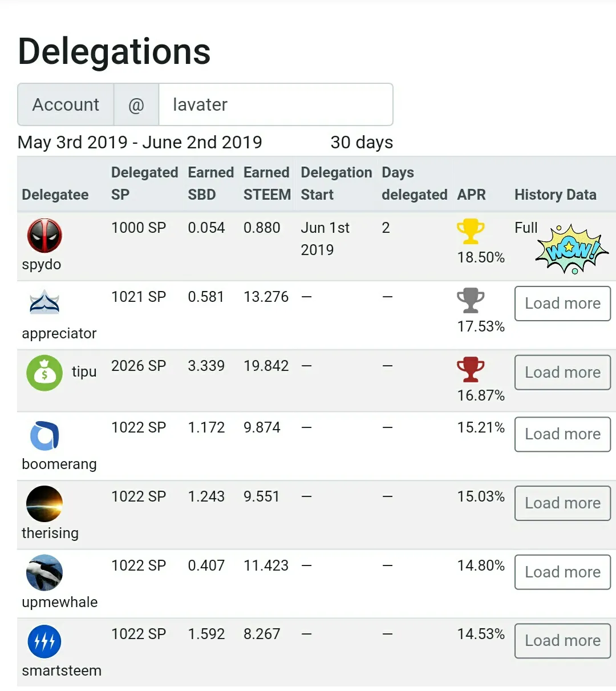Click the WOW! comic burst badge
Viewport: 616px width, 691px height.
pos(572,249)
